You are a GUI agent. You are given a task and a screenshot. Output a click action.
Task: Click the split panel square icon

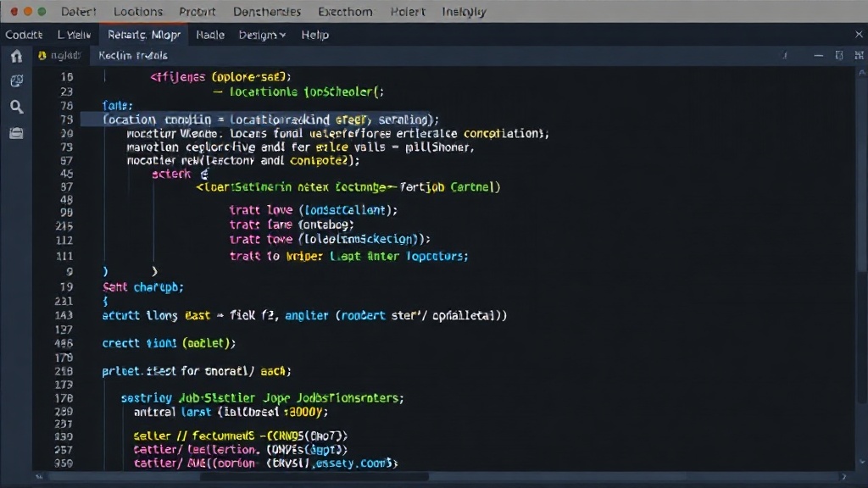pos(839,55)
